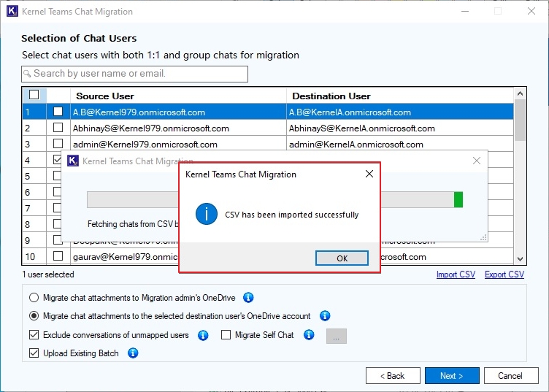Click the table scrollbar up arrow
The width and height of the screenshot is (549, 392).
(x=520, y=93)
